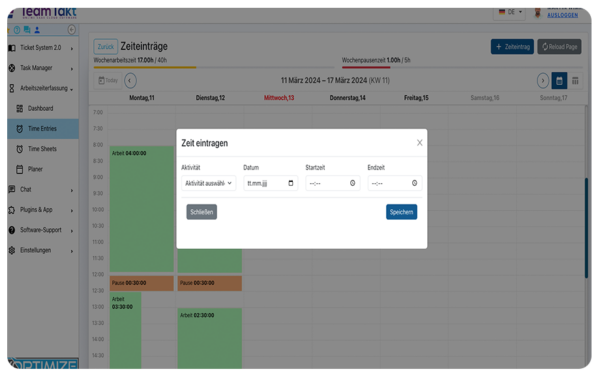Viewport: 600px width, 378px height.
Task: Expand Task Manager submenu arrow
Action: click(x=72, y=69)
